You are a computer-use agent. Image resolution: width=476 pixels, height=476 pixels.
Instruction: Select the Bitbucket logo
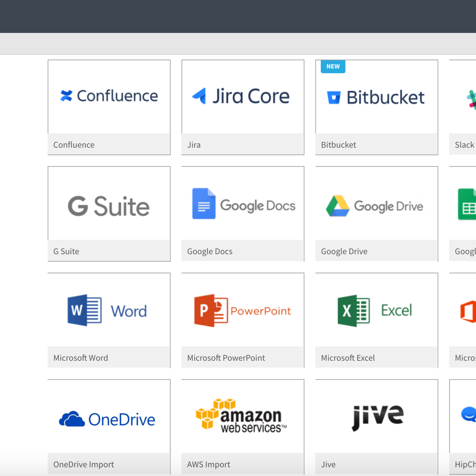376,97
